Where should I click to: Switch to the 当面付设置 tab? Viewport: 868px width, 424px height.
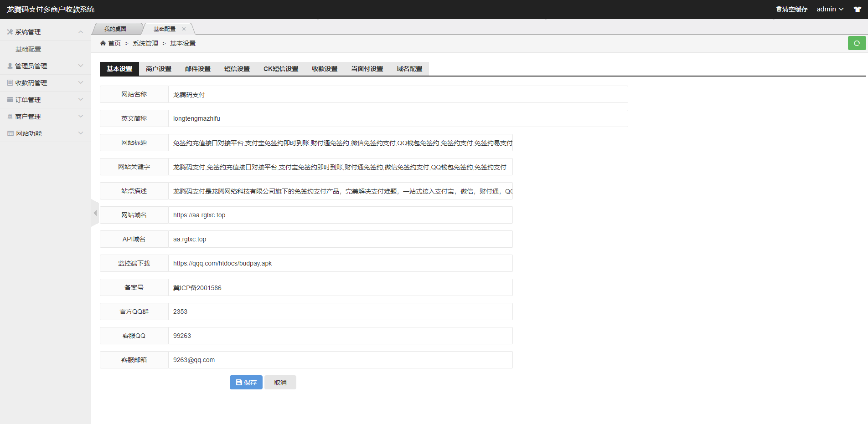click(367, 69)
